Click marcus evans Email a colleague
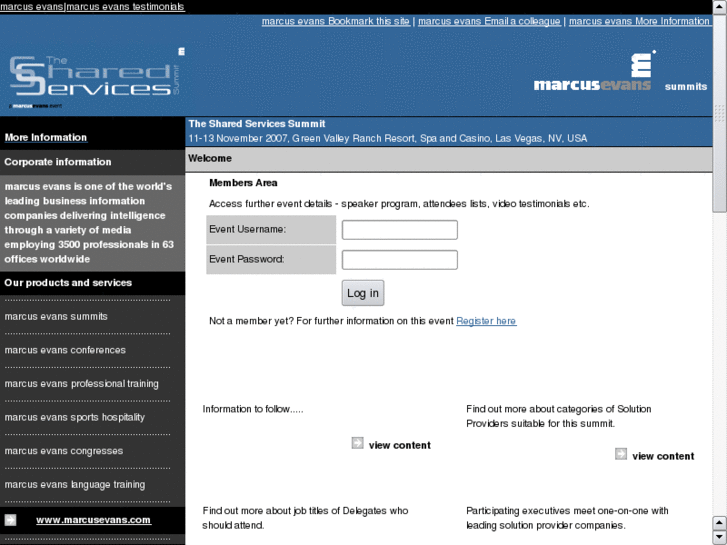Screen dimensions: 727x545 pyautogui.click(x=489, y=21)
